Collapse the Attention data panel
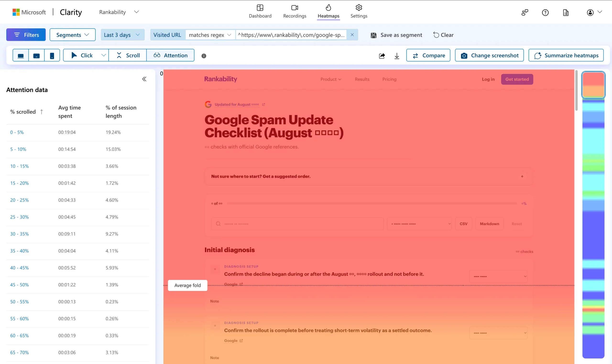Screen dimensions: 612x364 [144, 79]
